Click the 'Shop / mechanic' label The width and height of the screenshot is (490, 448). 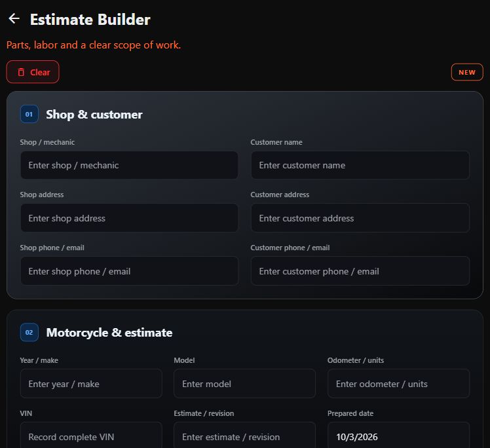(x=47, y=142)
